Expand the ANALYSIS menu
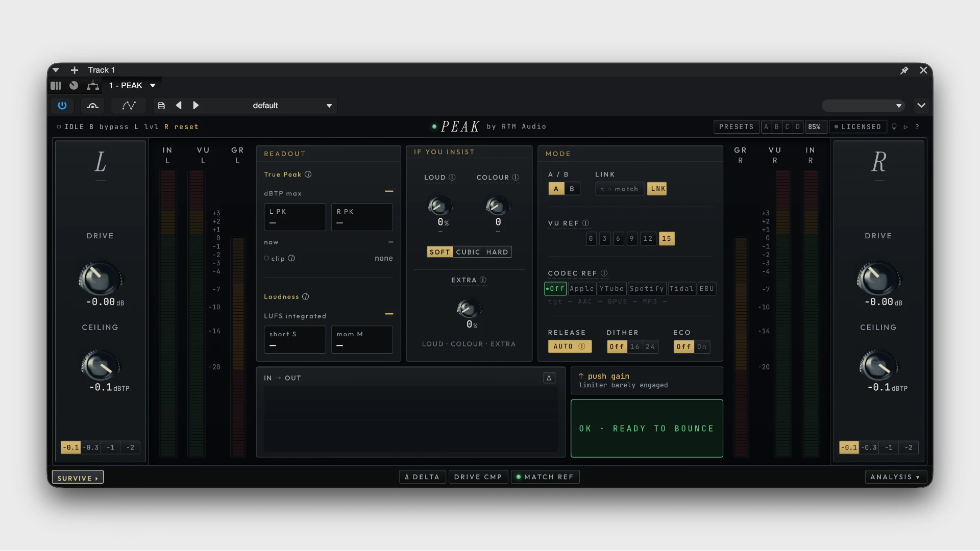Screen dimensions: 980x551 click(x=895, y=477)
